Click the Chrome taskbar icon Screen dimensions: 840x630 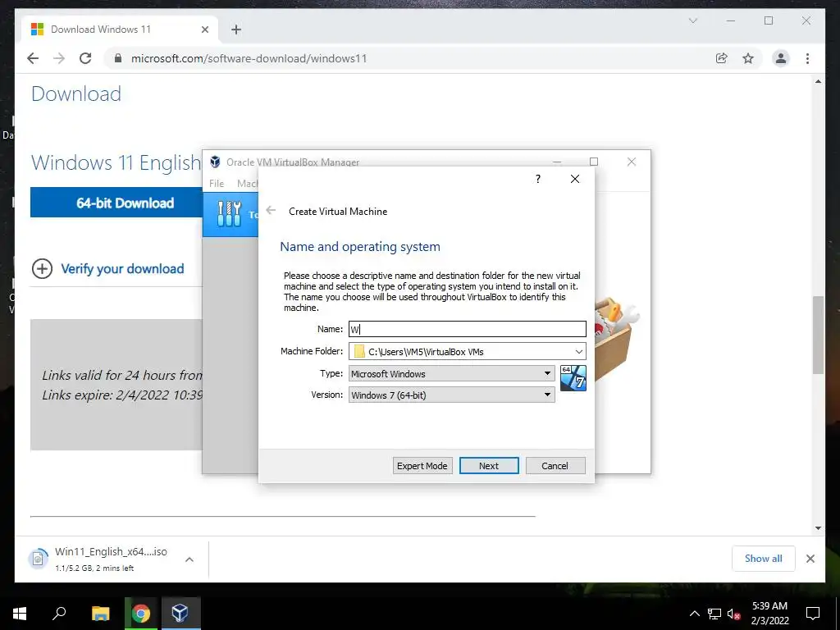click(141, 613)
